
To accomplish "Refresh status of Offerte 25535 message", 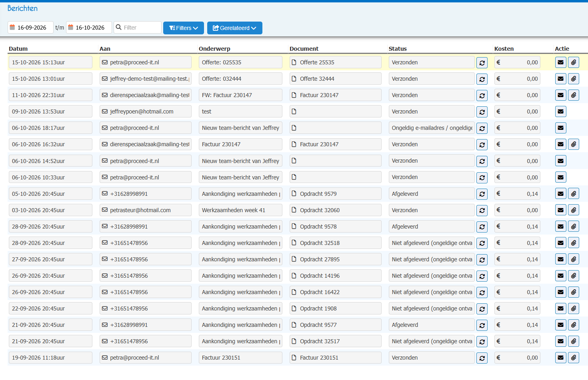I will [x=482, y=63].
